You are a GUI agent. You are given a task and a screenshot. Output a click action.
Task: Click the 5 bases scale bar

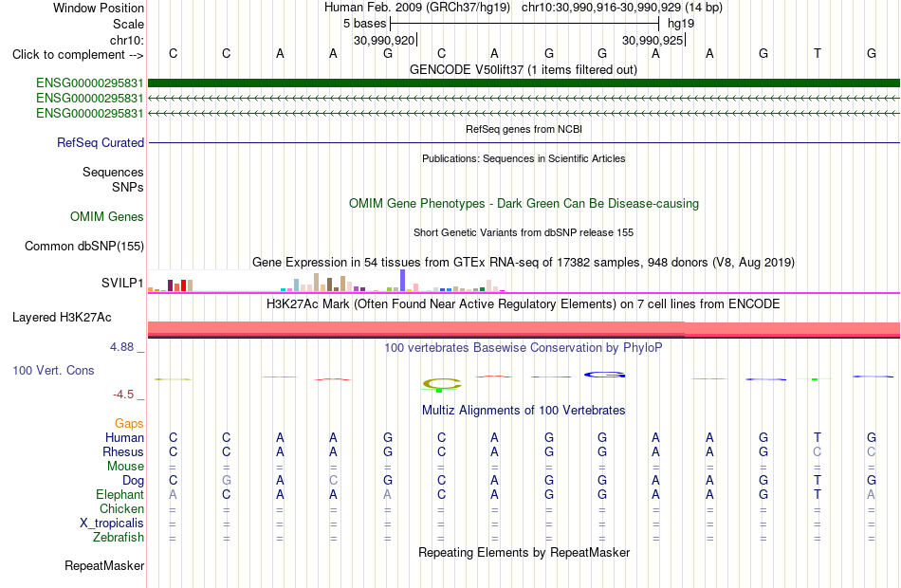click(524, 24)
